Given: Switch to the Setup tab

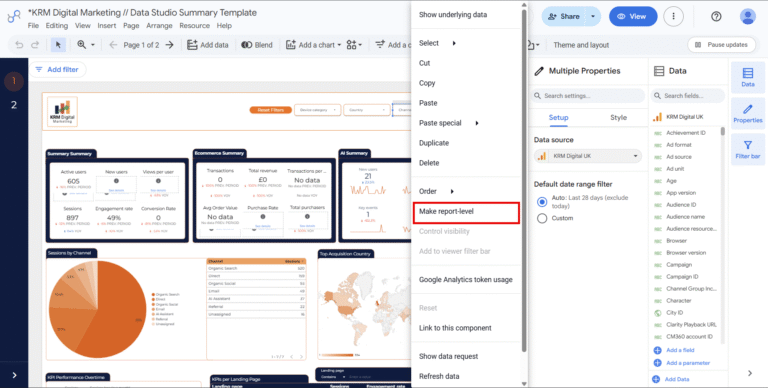Looking at the screenshot, I should tap(558, 118).
